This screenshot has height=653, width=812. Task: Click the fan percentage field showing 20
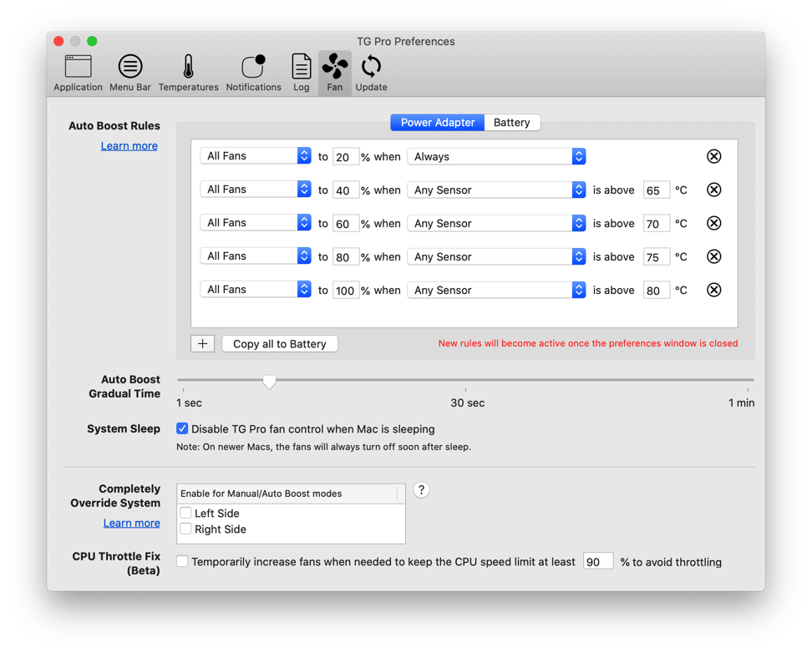[x=345, y=157]
